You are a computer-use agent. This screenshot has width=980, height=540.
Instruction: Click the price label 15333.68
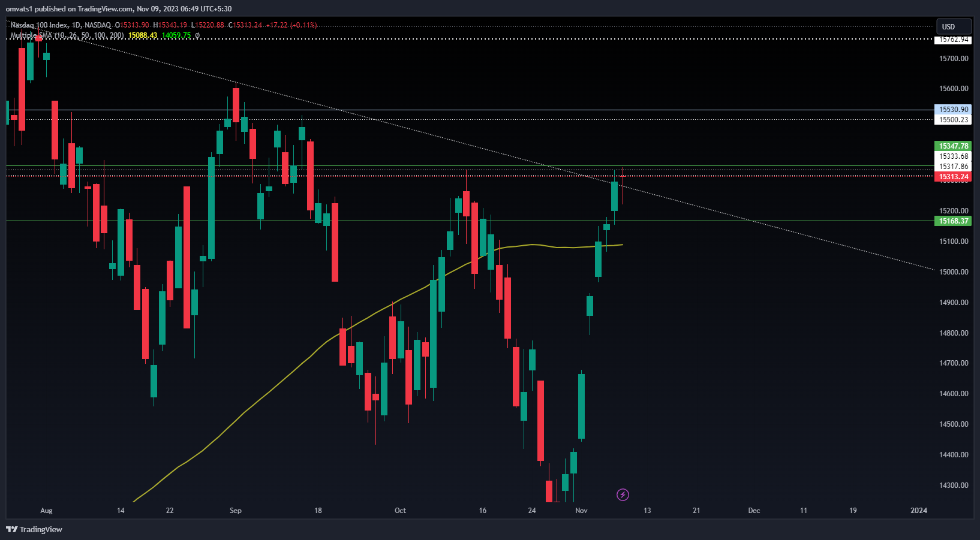click(x=953, y=156)
